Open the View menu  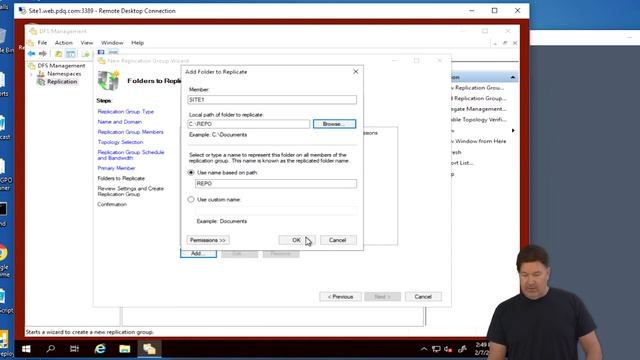87,42
